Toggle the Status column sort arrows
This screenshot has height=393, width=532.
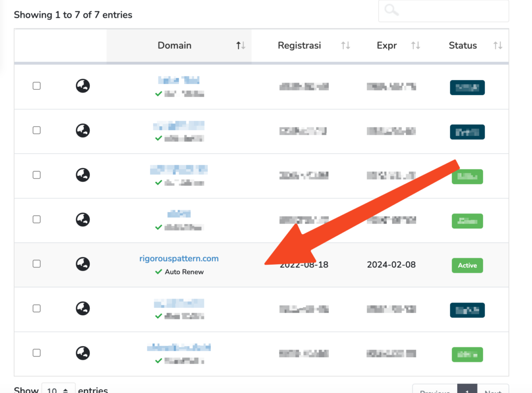(x=498, y=45)
